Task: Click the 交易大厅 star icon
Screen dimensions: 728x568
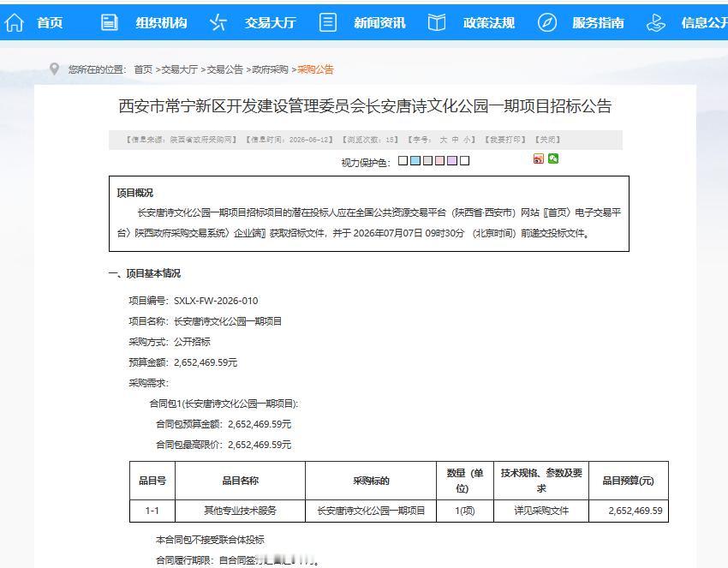Action: 218,22
